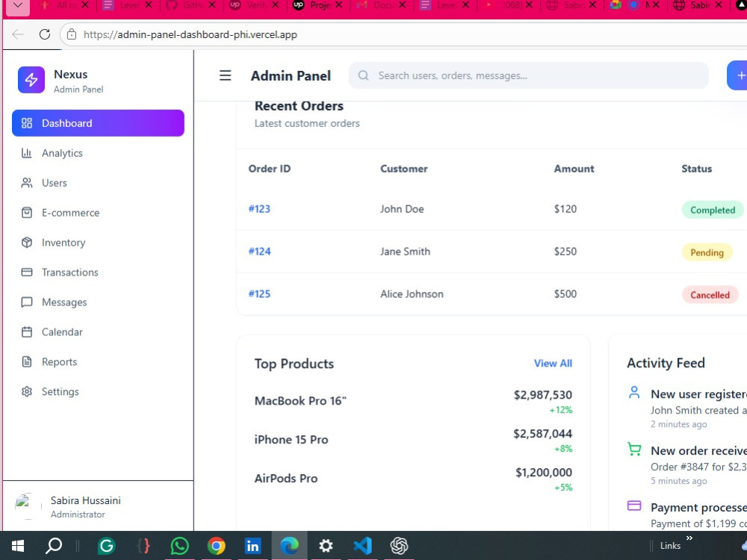The height and width of the screenshot is (560, 747).
Task: Open the Inventory sidebar item
Action: point(98,243)
